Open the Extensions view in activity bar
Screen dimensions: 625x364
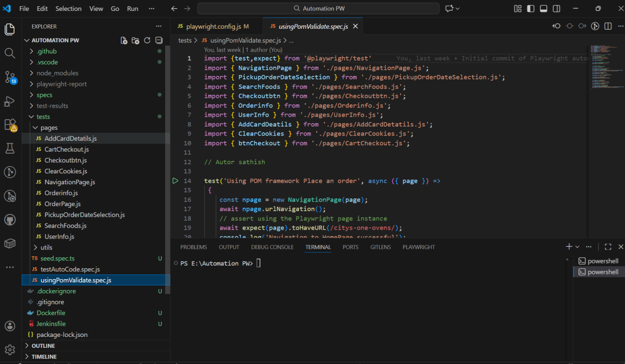(x=10, y=124)
